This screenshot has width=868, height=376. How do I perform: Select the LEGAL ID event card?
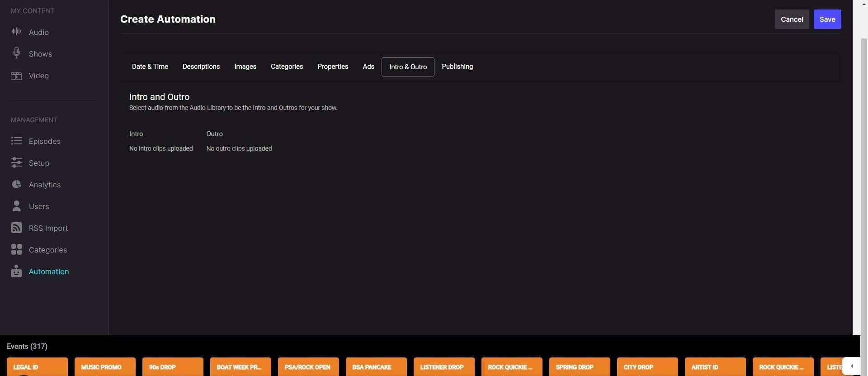37,367
